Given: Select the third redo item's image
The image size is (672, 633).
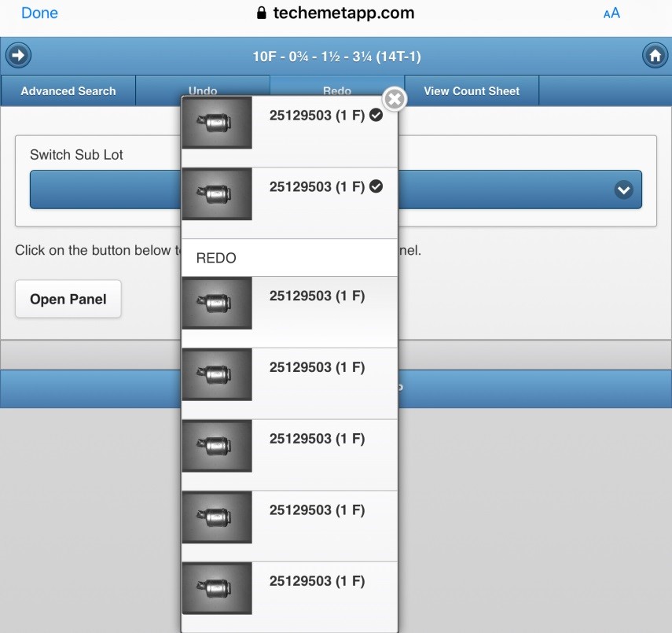Looking at the screenshot, I should (x=217, y=445).
